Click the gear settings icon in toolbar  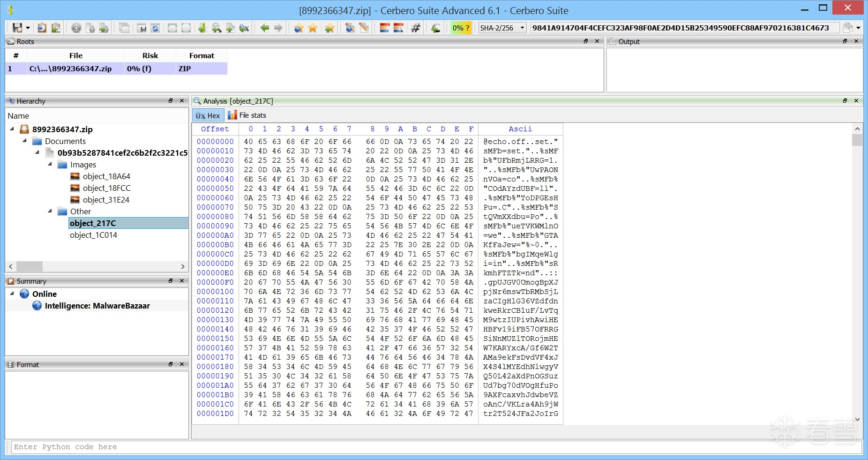76,28
